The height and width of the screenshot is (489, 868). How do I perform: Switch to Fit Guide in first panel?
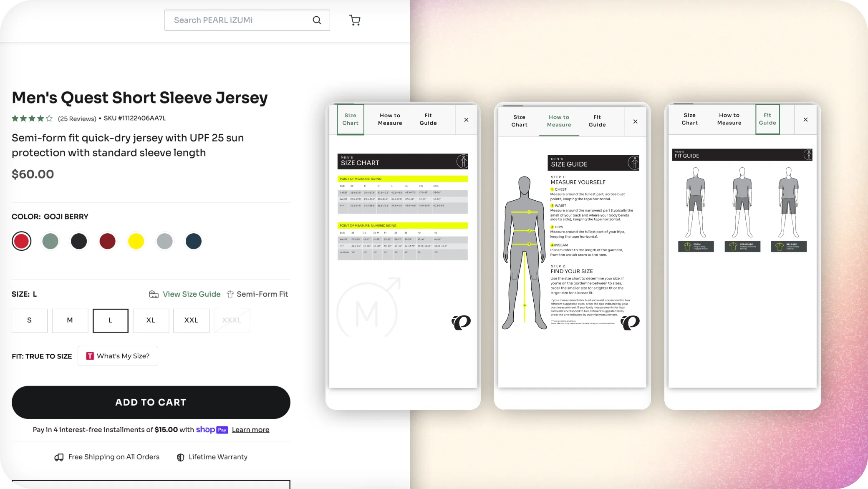click(x=428, y=119)
